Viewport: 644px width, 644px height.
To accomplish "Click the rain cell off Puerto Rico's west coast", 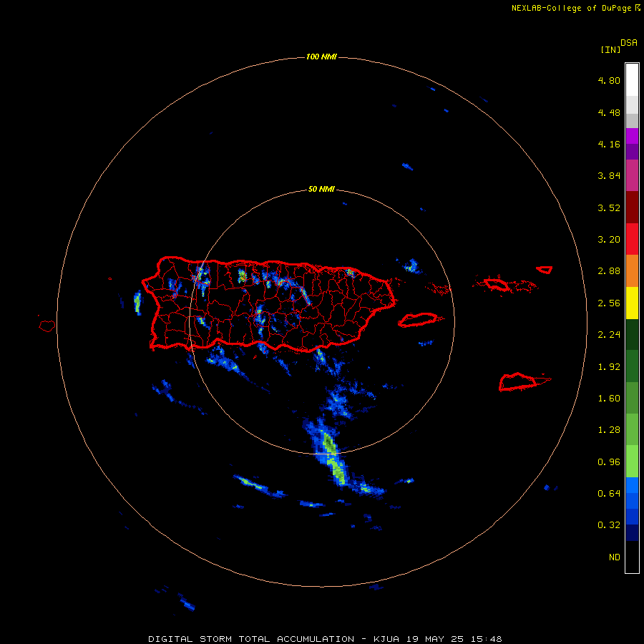I will (x=137, y=302).
